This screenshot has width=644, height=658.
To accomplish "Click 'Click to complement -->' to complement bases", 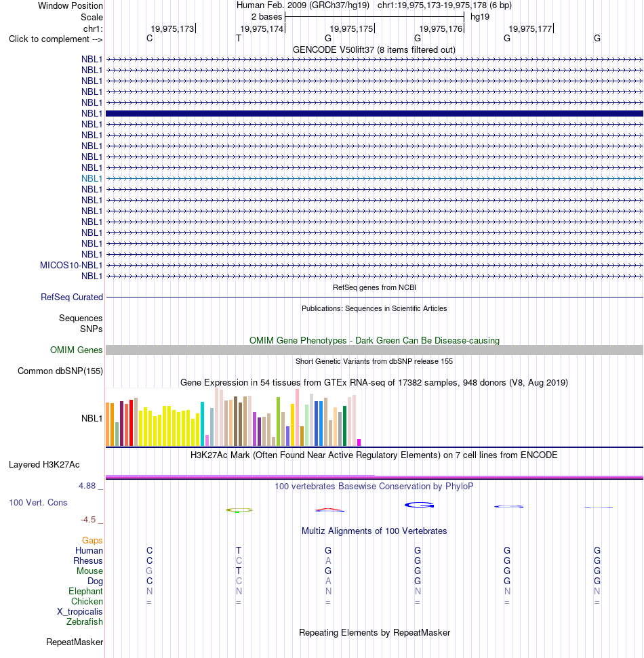I will [x=56, y=39].
